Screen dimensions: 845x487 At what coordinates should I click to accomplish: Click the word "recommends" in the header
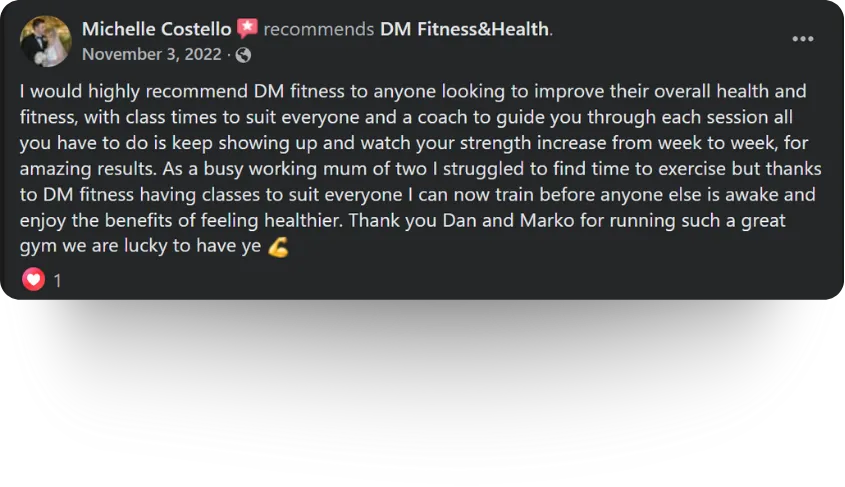tap(319, 29)
